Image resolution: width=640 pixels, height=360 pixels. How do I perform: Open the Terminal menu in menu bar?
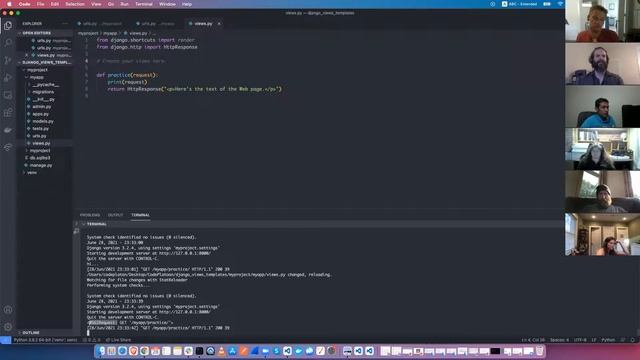pos(144,4)
